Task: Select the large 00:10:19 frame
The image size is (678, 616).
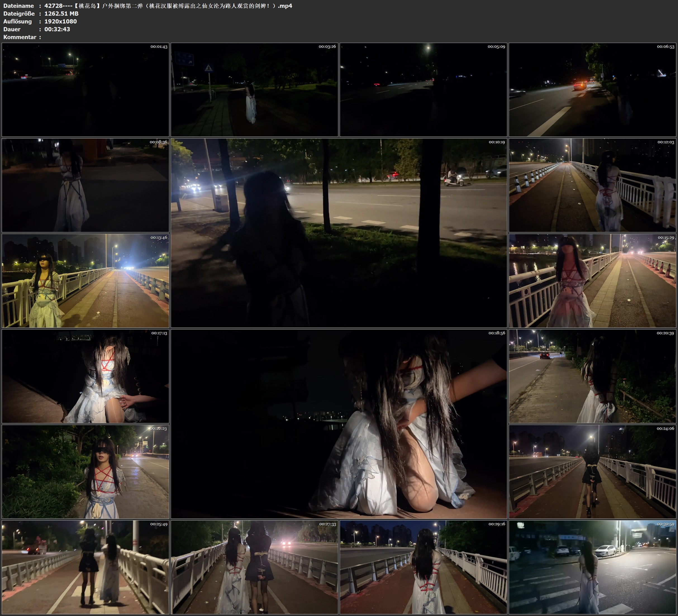Action: [339, 233]
